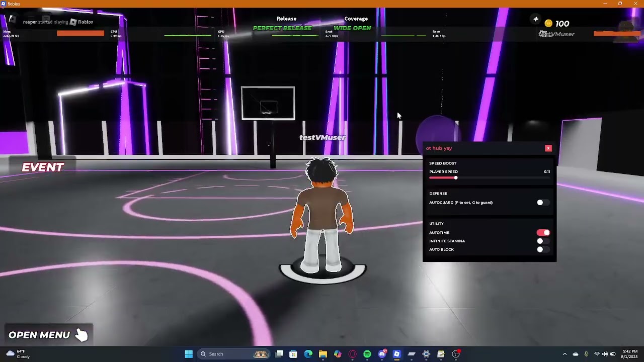The image size is (644, 362).
Task: Toggle AUTO BLOCK on
Action: click(x=542, y=249)
